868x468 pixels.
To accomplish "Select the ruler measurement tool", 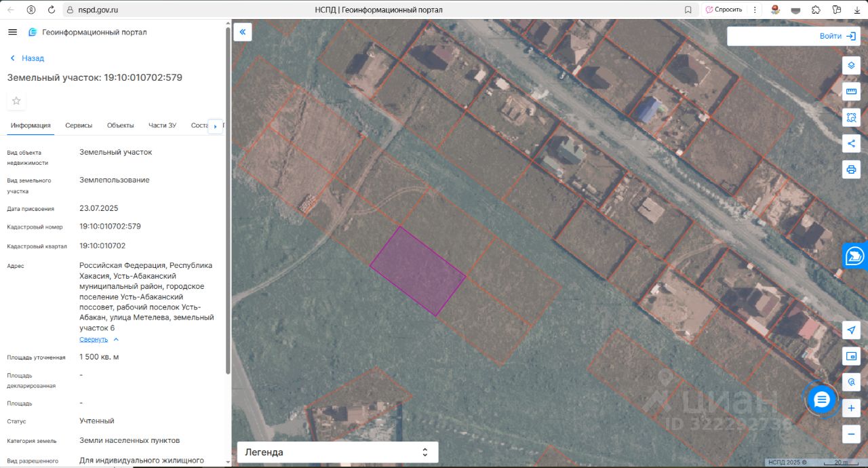I will 851,92.
